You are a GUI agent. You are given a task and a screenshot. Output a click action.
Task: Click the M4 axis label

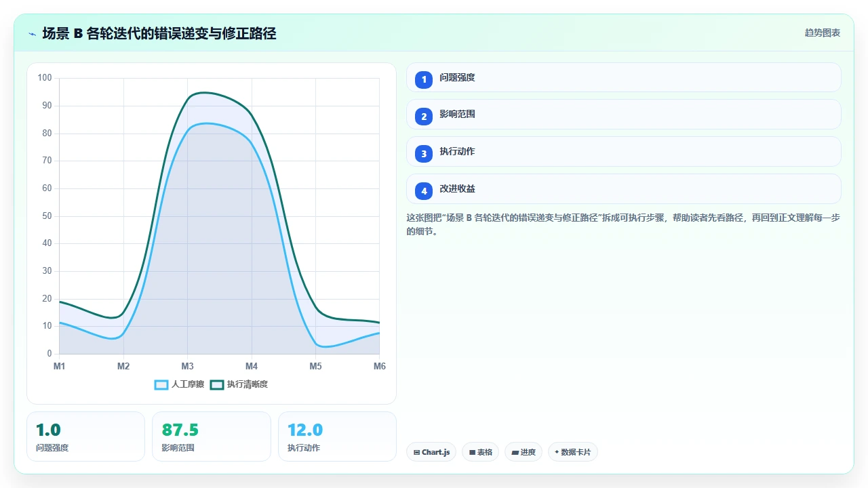point(252,366)
